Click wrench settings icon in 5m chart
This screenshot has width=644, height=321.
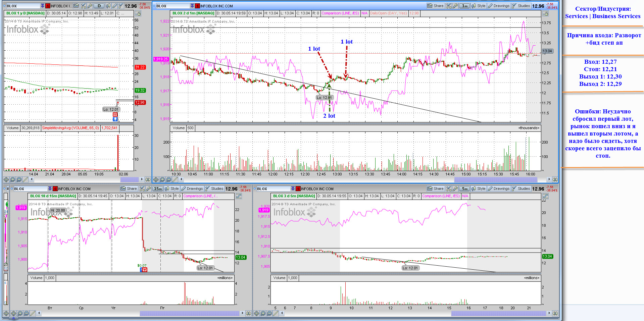[x=455, y=189]
